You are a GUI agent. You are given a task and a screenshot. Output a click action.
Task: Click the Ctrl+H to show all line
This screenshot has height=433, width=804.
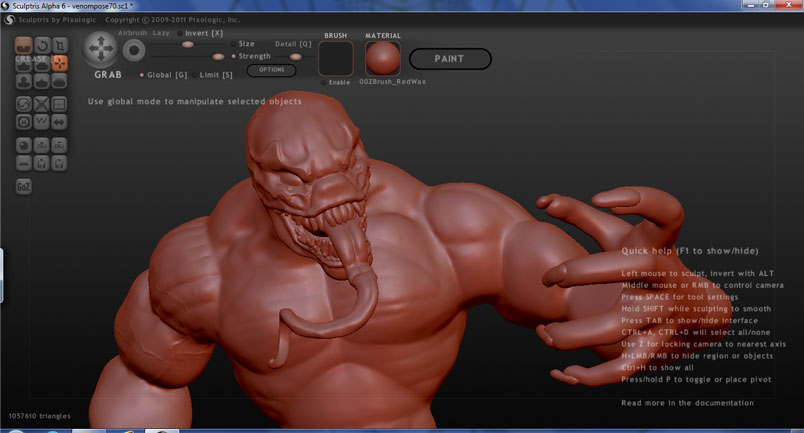point(657,367)
